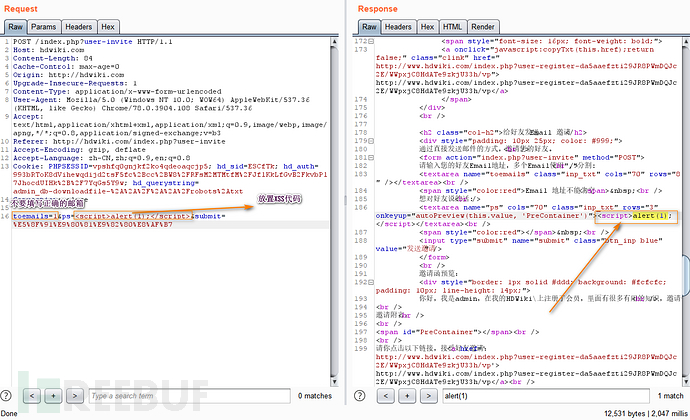Collapse the fold marker at line 192
Screen dimensions: 690x420
click(371, 282)
